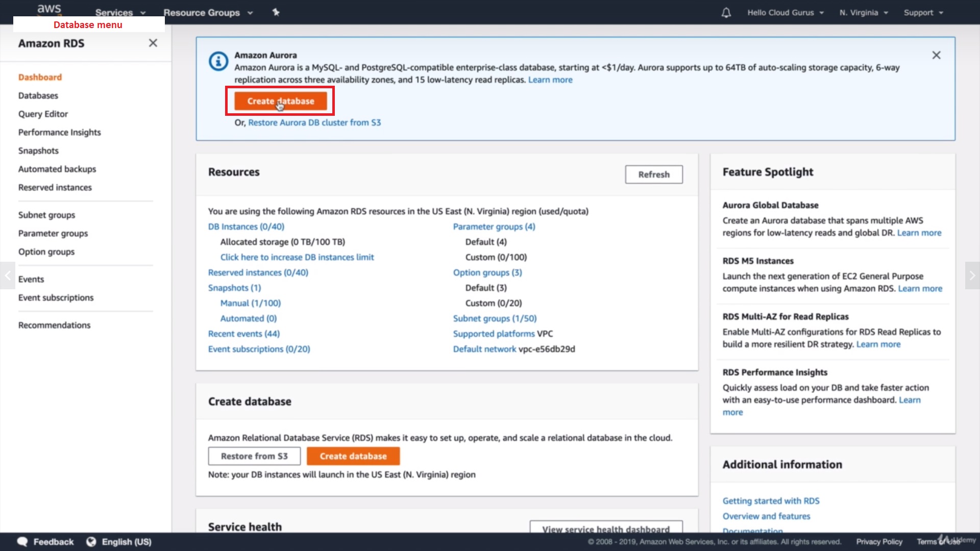Image resolution: width=980 pixels, height=551 pixels.
Task: Select Snapshots from the sidebar menu
Action: tap(38, 151)
